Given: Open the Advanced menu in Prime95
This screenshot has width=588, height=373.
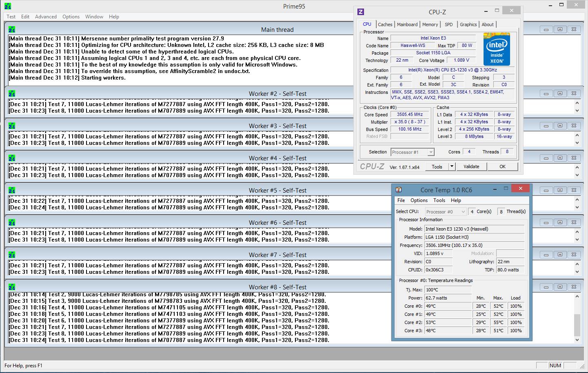Looking at the screenshot, I should [x=46, y=17].
